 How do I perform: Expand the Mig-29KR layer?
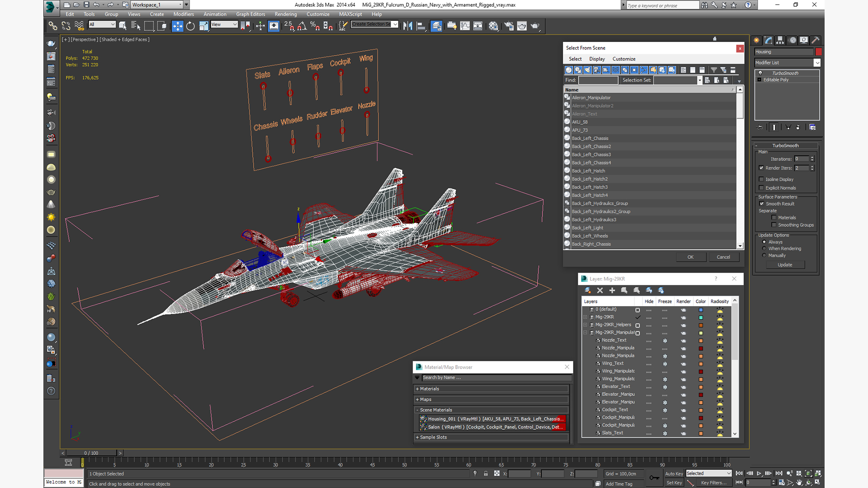(585, 317)
